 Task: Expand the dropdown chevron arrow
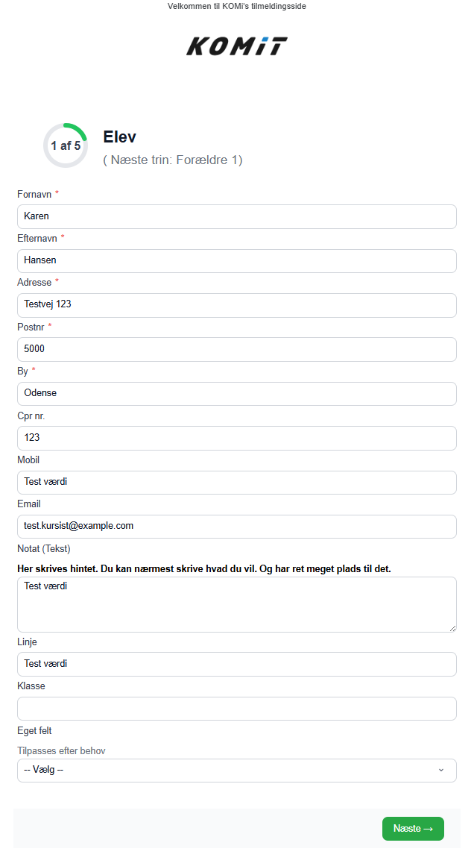pos(441,770)
